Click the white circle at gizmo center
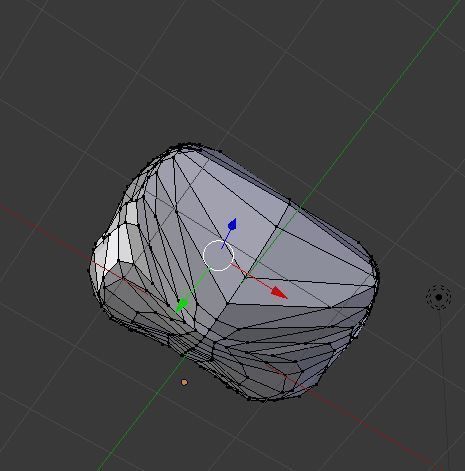Viewport: 465px width, 471px height. [x=218, y=255]
